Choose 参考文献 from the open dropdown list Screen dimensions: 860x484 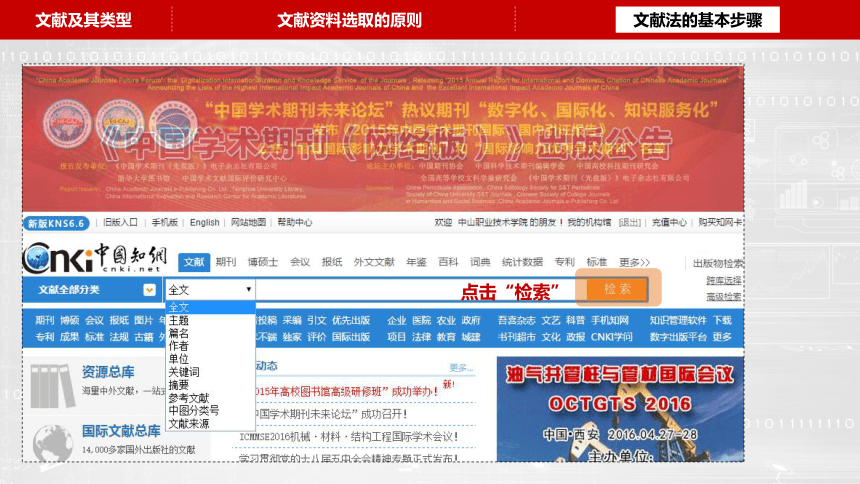189,398
